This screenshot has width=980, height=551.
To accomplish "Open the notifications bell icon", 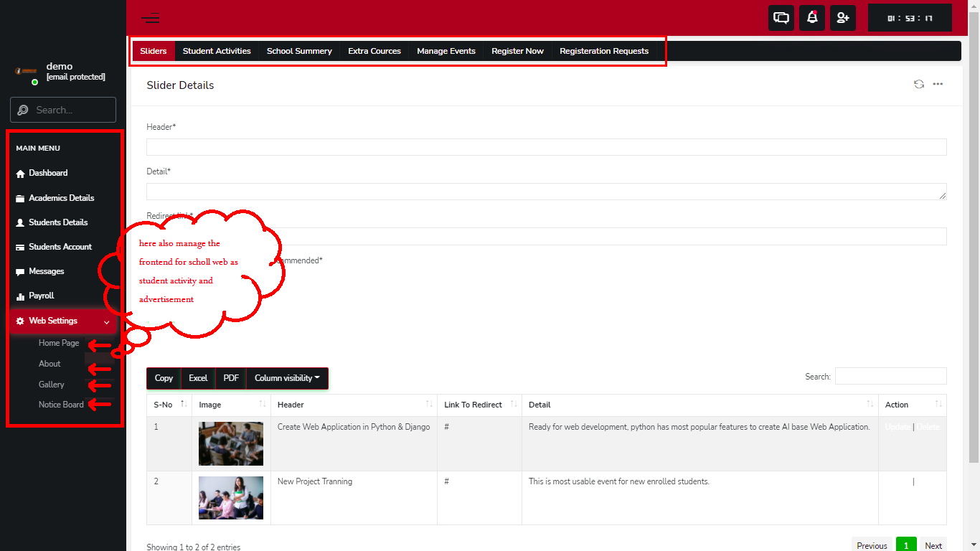I will 812,18.
